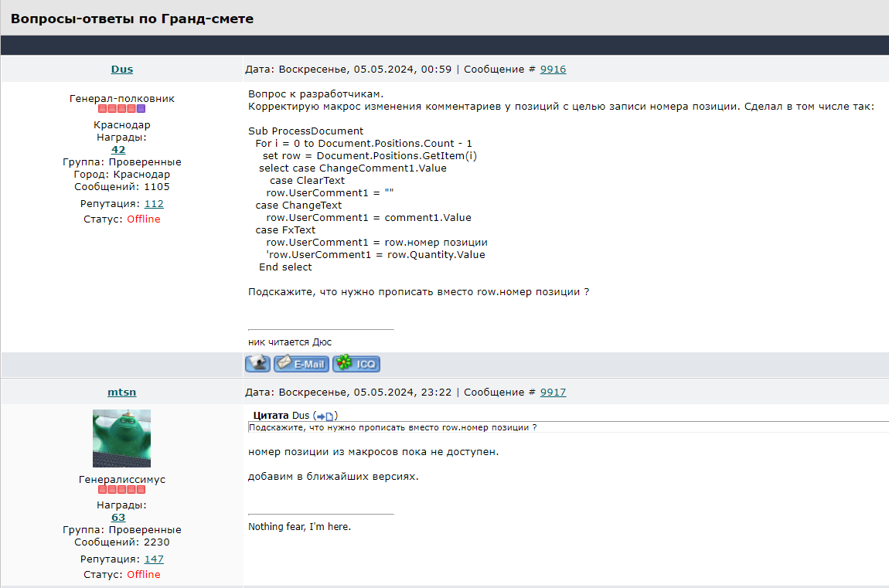Click the "'row.UserComment1 = row.Quantity.Value" line
The height and width of the screenshot is (588, 889).
click(376, 255)
